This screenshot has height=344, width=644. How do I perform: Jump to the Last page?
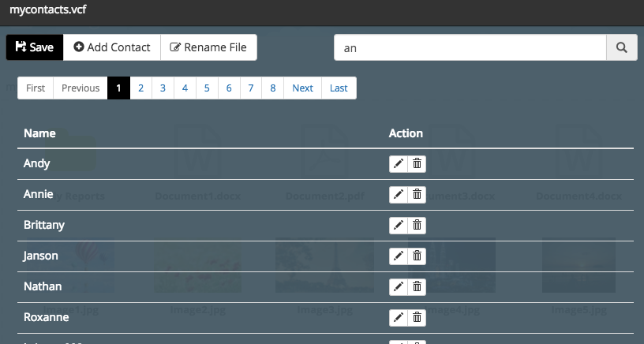(x=339, y=88)
